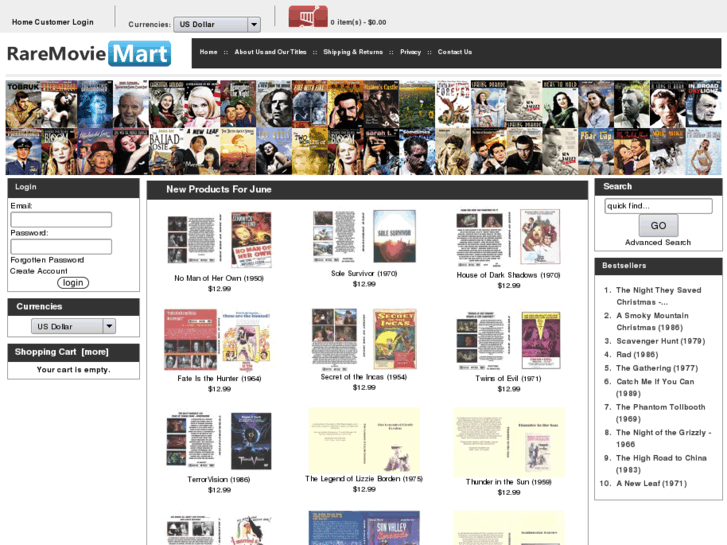Click the Forgotten Password link

[47, 260]
